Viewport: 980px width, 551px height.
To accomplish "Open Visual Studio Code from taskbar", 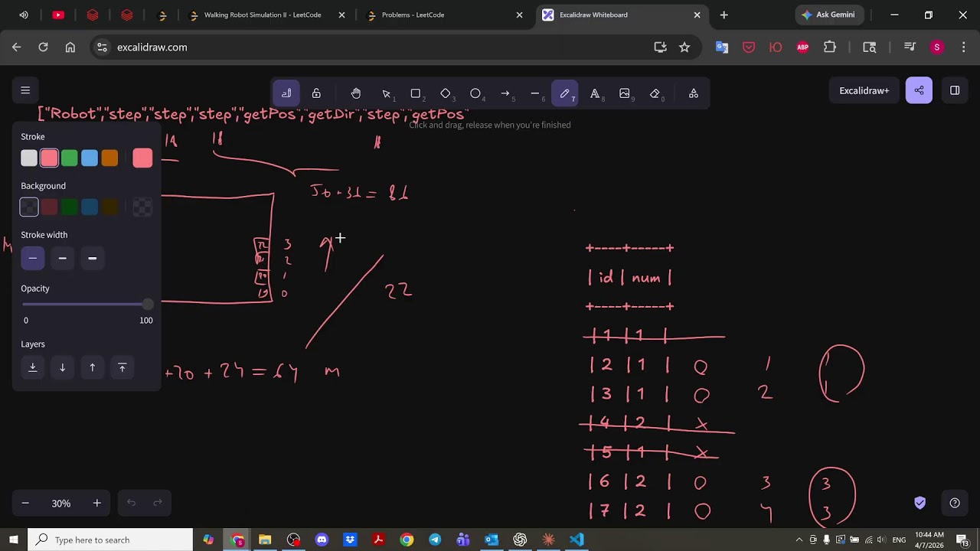I will pyautogui.click(x=577, y=540).
